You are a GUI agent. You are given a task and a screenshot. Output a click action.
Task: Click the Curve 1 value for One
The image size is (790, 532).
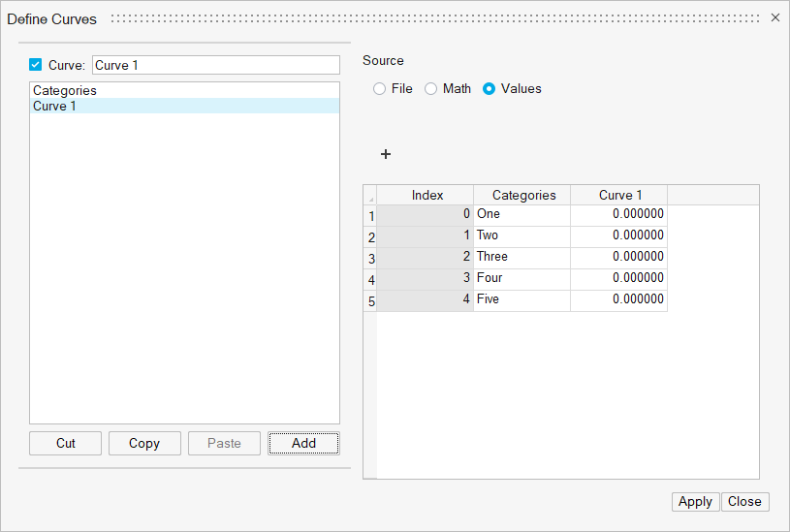(x=618, y=214)
